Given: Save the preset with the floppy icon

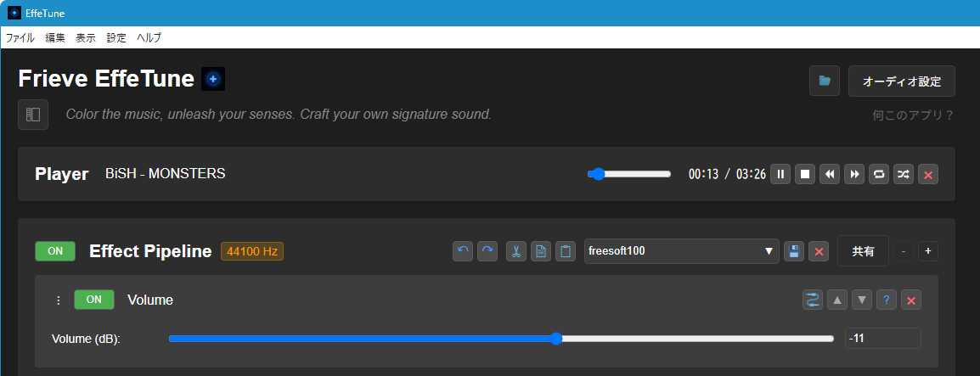Looking at the screenshot, I should 794,251.
